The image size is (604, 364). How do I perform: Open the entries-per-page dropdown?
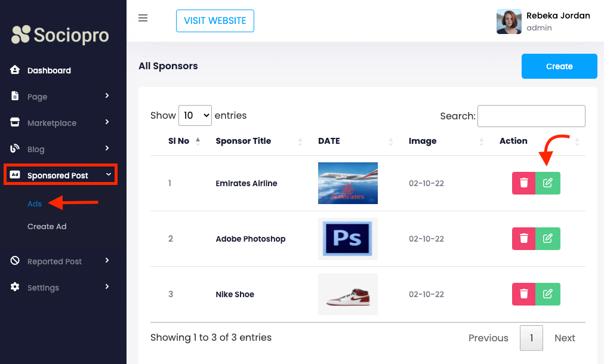pyautogui.click(x=195, y=115)
